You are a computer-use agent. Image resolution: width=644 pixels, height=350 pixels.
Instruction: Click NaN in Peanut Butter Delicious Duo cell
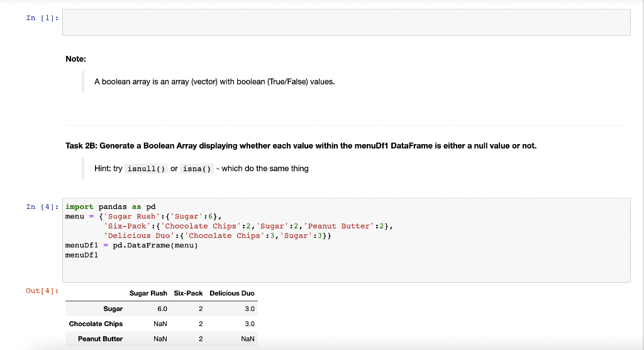coord(248,339)
